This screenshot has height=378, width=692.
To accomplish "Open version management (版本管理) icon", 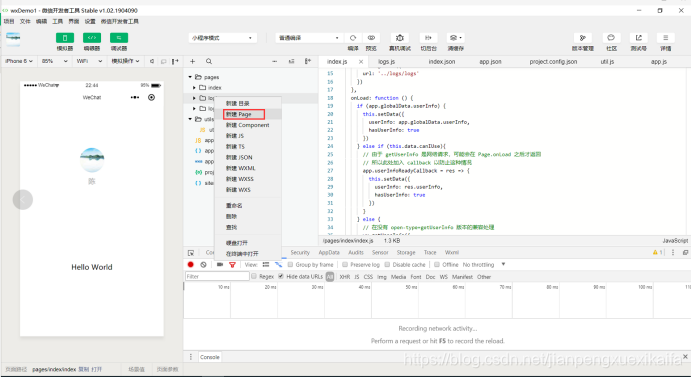I will coord(583,38).
